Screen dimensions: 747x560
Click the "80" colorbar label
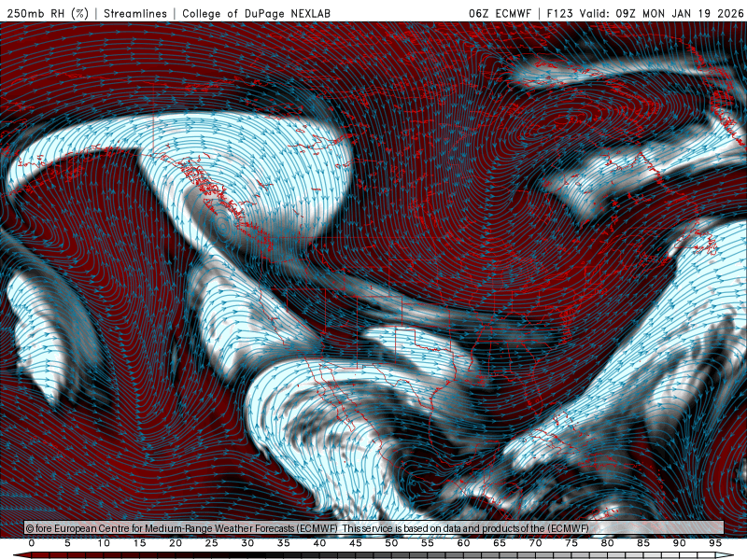[x=608, y=543]
